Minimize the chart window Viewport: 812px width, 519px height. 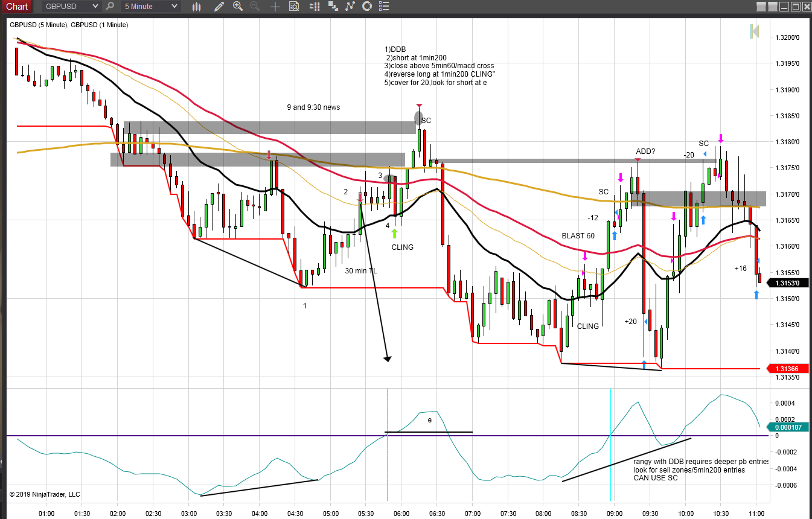click(x=783, y=7)
